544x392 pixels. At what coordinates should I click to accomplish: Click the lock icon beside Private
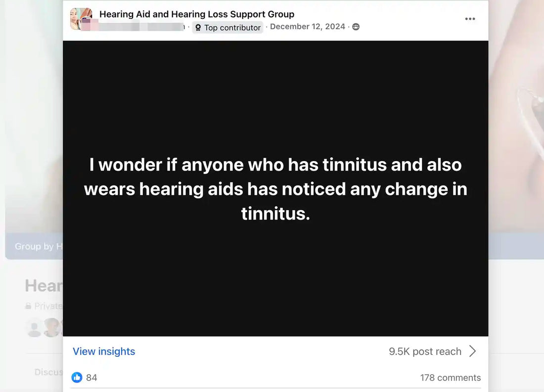pos(29,306)
